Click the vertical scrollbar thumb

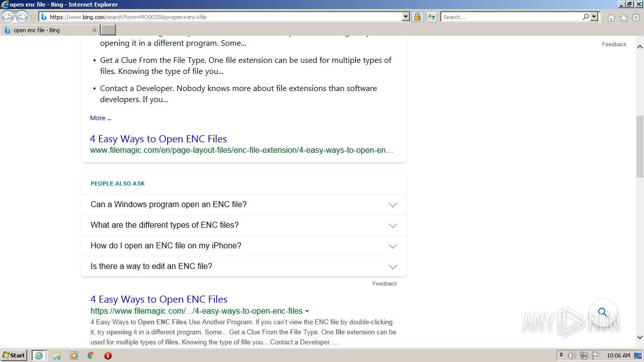(x=640, y=146)
